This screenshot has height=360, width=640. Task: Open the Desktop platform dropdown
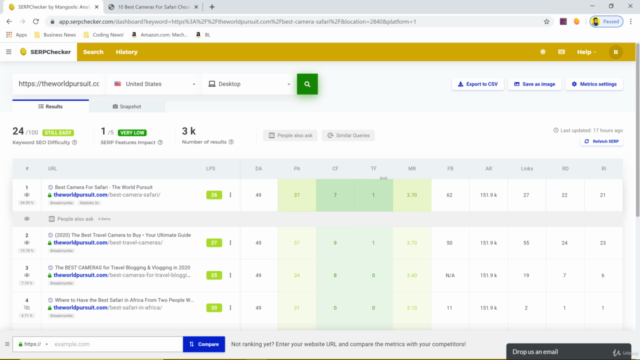click(x=249, y=84)
